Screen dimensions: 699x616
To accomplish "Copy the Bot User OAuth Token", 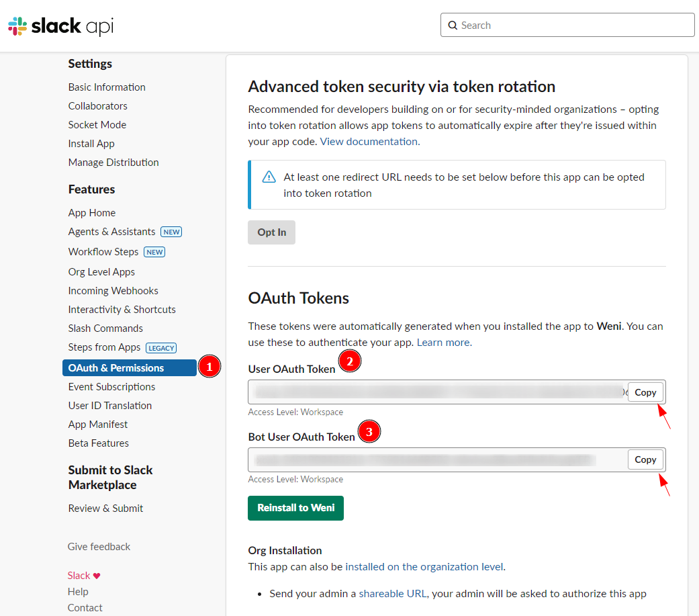I will click(x=645, y=459).
